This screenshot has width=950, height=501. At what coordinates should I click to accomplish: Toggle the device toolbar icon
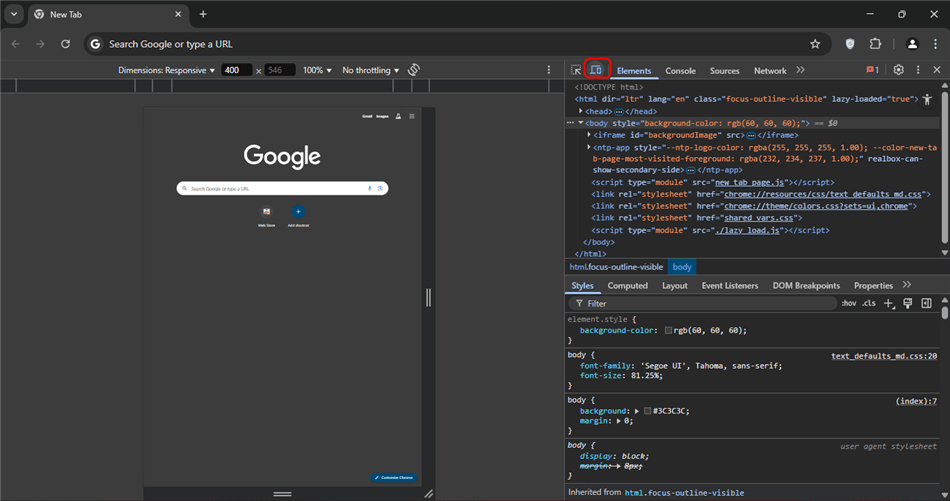pyautogui.click(x=596, y=70)
